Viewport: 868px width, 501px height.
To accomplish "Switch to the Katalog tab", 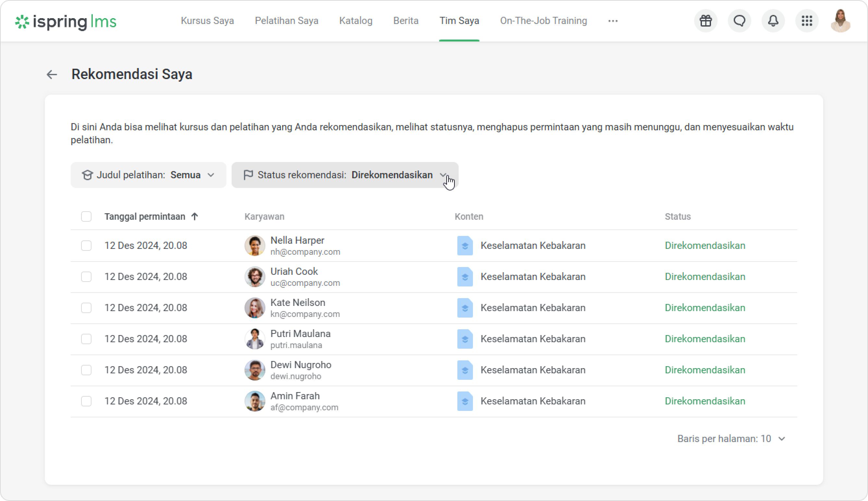I will pyautogui.click(x=355, y=21).
